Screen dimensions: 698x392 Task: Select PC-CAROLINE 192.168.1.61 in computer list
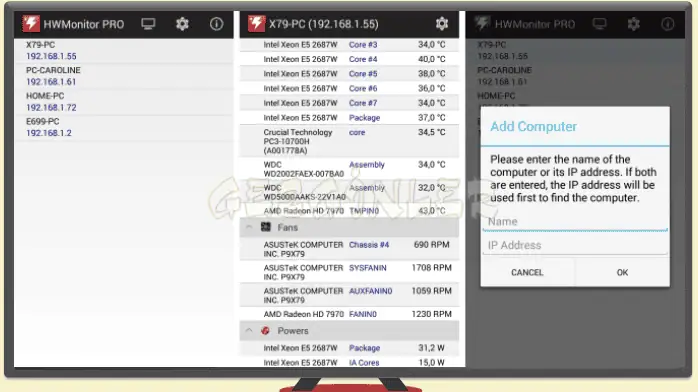pos(124,76)
